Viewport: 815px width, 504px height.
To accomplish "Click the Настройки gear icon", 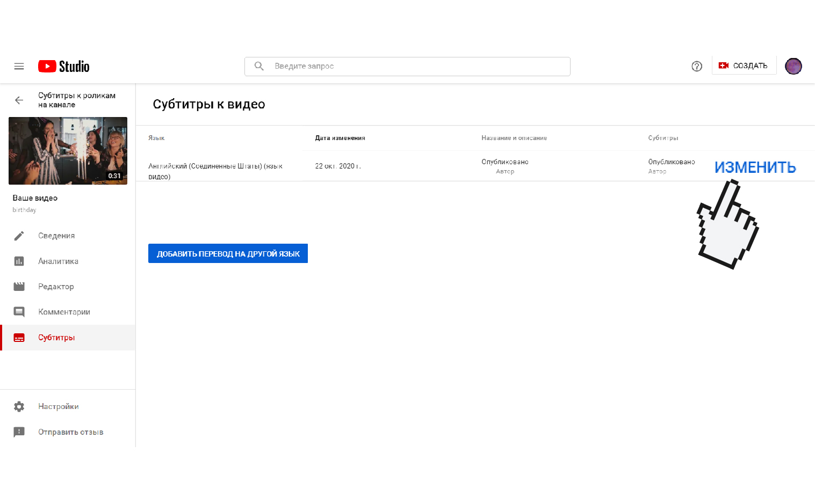I will (x=19, y=407).
